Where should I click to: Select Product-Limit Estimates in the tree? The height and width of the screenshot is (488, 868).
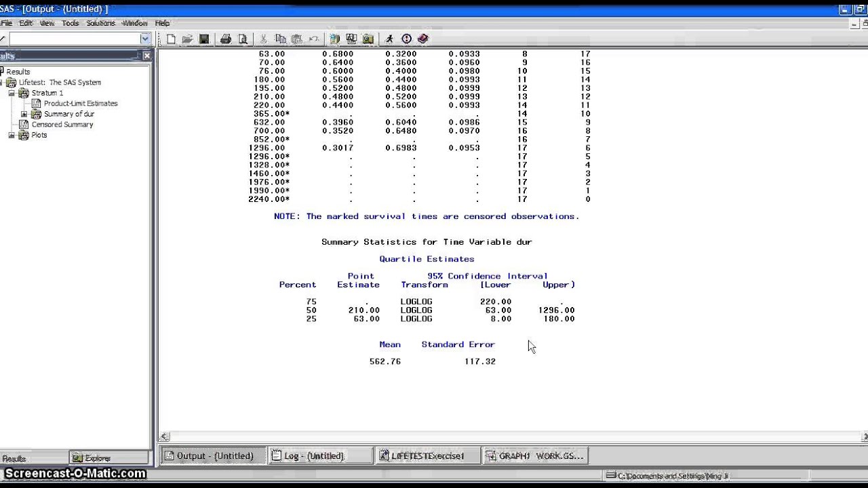point(81,103)
